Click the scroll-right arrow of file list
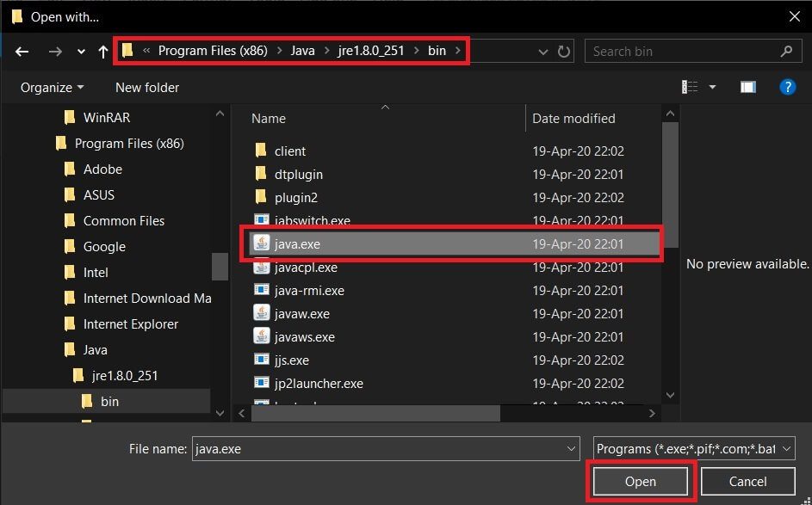The width and height of the screenshot is (812, 505). pos(652,413)
